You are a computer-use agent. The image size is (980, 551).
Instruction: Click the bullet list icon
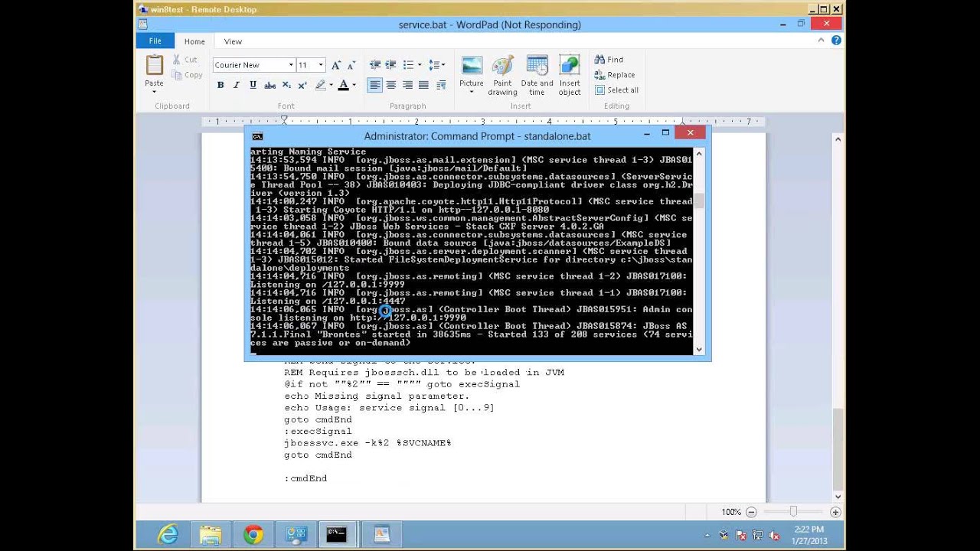[408, 65]
